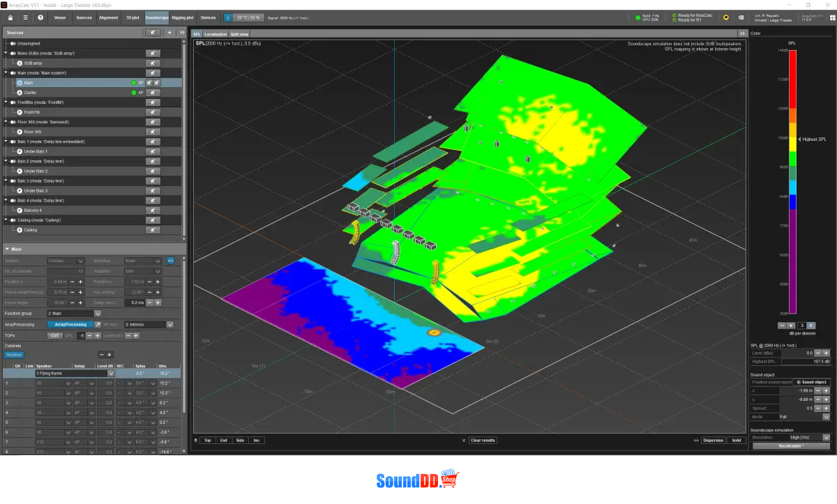837x504 pixels.
Task: Open the Home screen icon
Action: coord(10,17)
